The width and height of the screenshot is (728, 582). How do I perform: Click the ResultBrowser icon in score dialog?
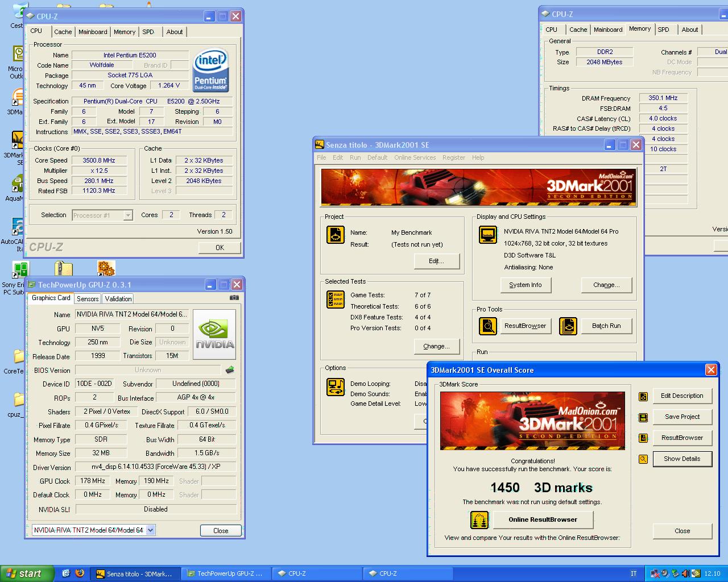pyautogui.click(x=643, y=438)
